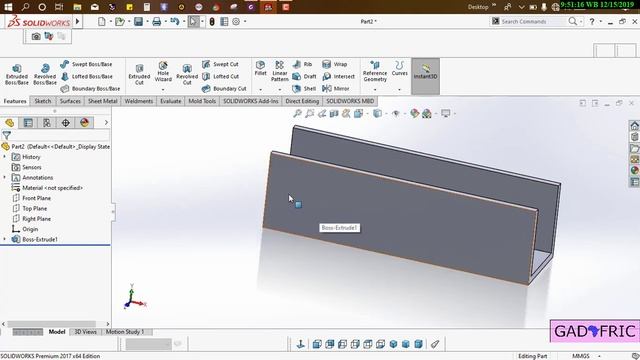Open the 3D Views bottom tab

click(x=85, y=332)
